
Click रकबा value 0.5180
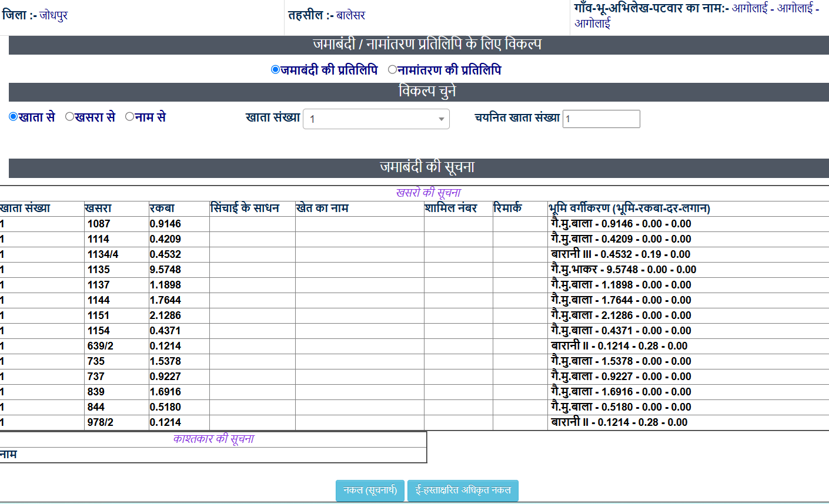(x=165, y=407)
